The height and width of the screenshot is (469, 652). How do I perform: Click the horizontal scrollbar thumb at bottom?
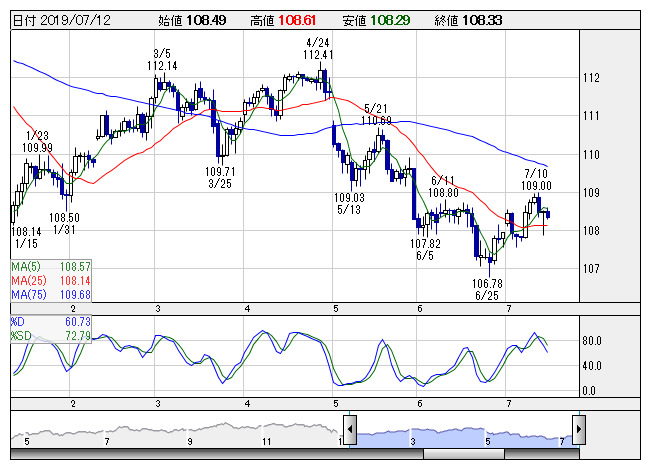(x=464, y=454)
